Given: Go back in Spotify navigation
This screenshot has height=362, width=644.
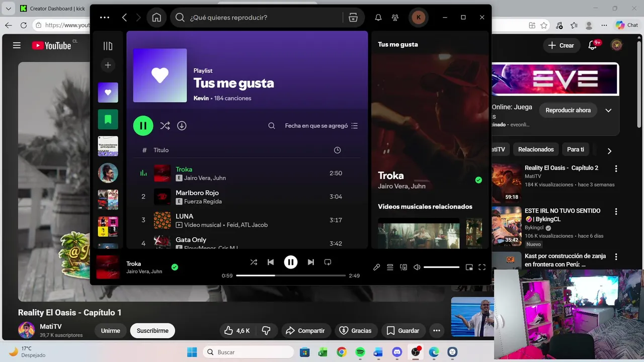Looking at the screenshot, I should click(x=124, y=18).
